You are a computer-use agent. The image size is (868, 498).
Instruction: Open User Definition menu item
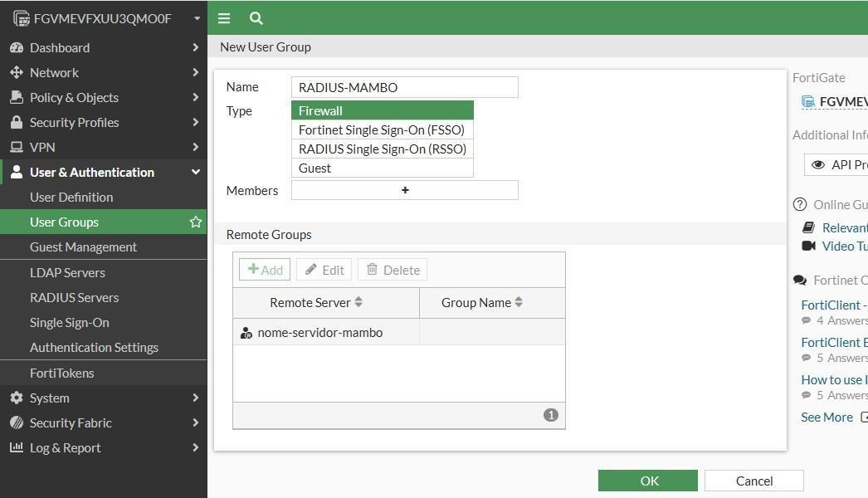tap(104, 198)
